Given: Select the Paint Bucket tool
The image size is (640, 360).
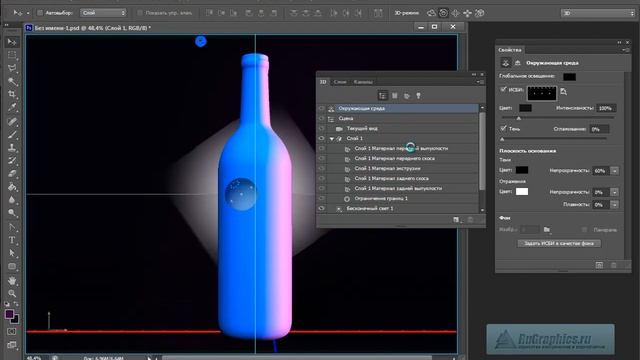Looking at the screenshot, I should tap(12, 187).
